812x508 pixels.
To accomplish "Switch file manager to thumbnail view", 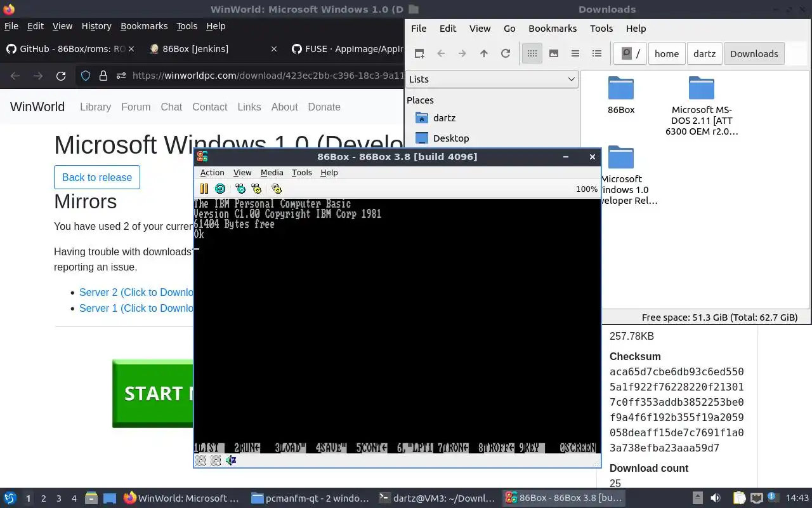I will (554, 54).
